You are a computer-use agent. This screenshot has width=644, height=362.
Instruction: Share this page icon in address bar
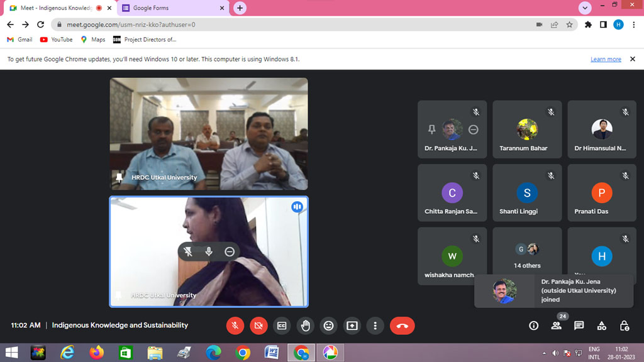(555, 25)
